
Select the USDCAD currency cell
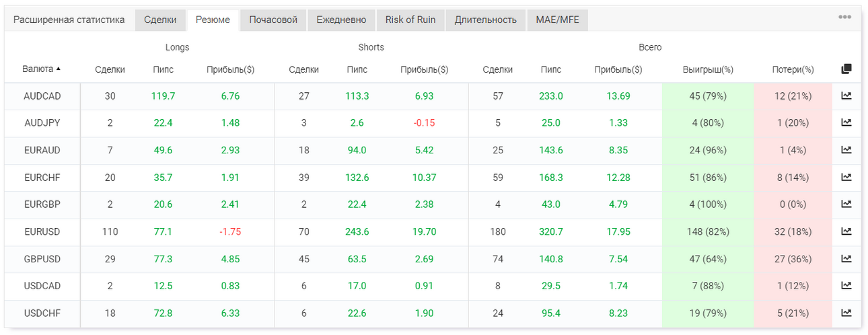pos(42,286)
